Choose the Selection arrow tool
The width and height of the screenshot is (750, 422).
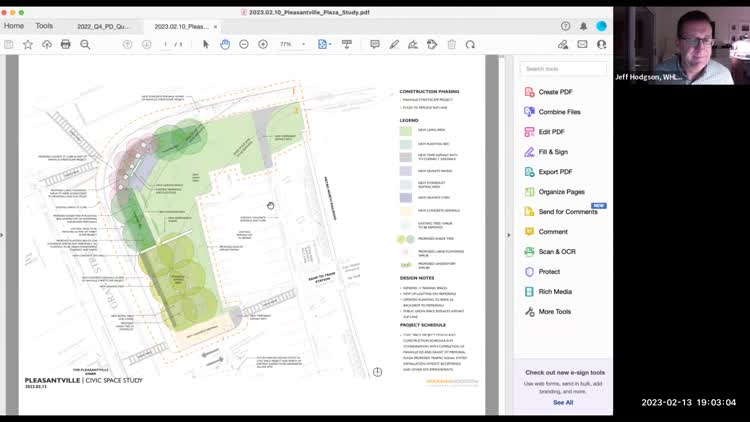206,44
